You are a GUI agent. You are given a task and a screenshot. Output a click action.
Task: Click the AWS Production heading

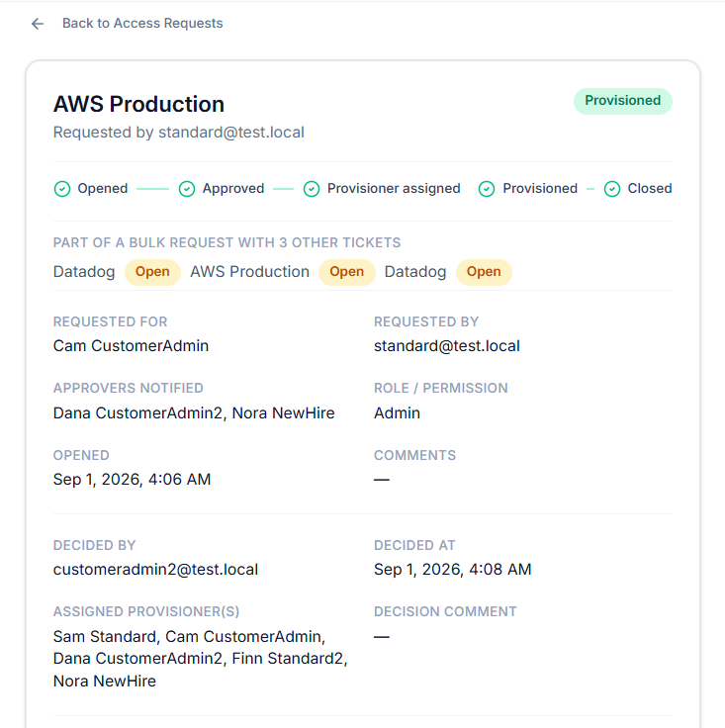pyautogui.click(x=138, y=105)
